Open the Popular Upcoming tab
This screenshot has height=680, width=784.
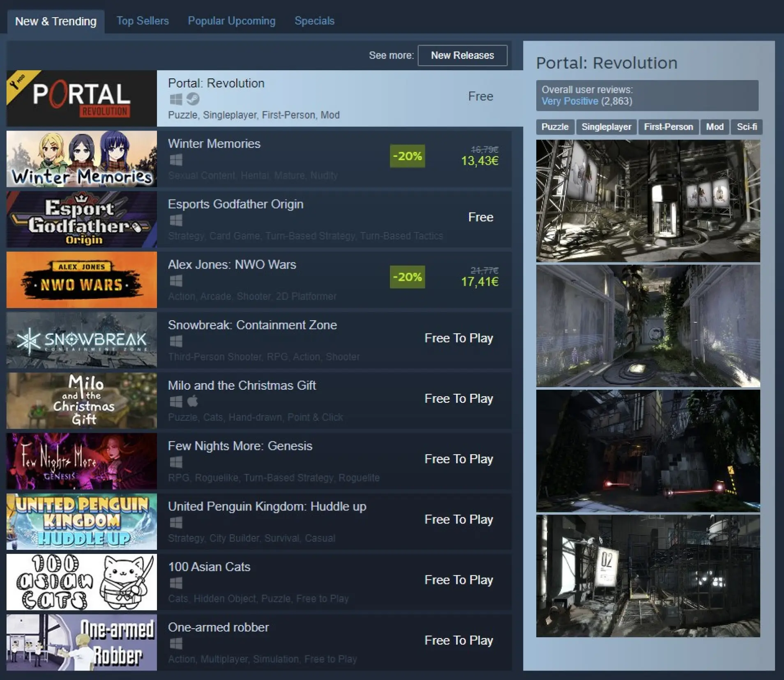pos(231,21)
